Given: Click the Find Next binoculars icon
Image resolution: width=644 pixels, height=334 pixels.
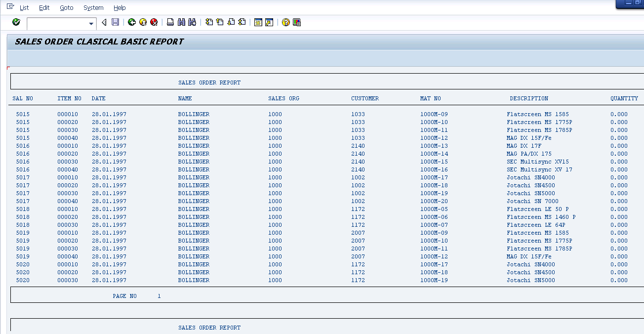Looking at the screenshot, I should click(192, 22).
